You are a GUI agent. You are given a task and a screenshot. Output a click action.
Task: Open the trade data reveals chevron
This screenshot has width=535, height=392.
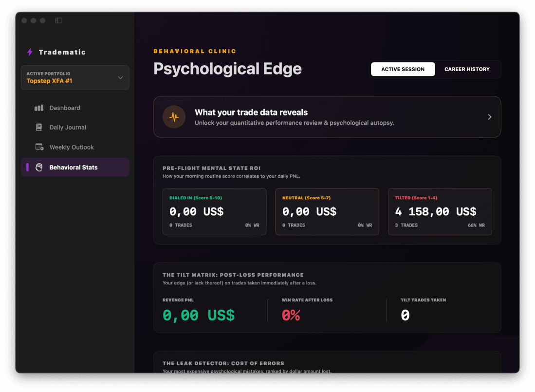click(490, 117)
